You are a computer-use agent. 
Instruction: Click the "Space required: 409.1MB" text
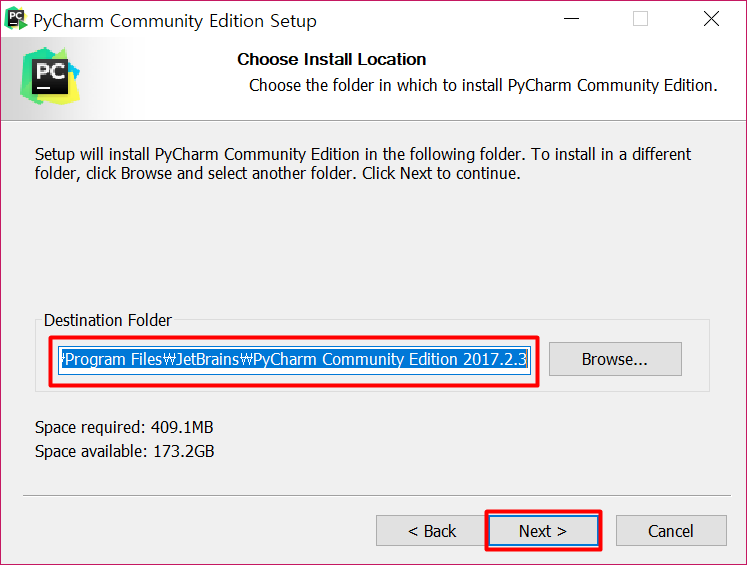point(124,428)
